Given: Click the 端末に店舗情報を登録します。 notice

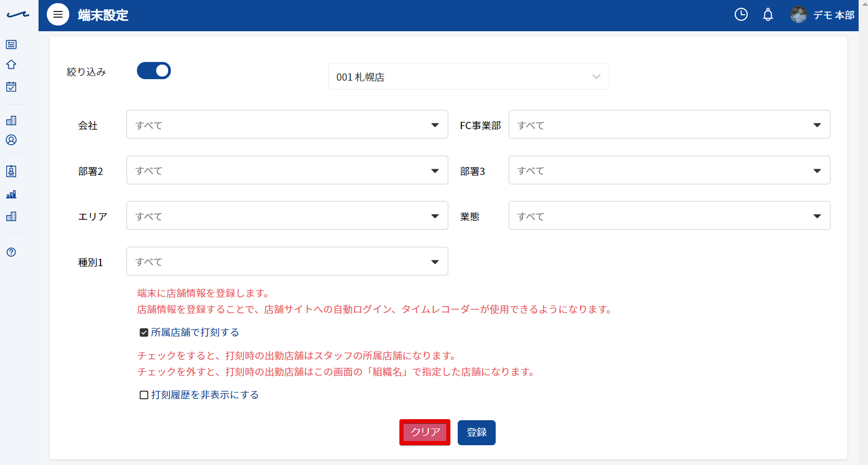Looking at the screenshot, I should point(204,293).
